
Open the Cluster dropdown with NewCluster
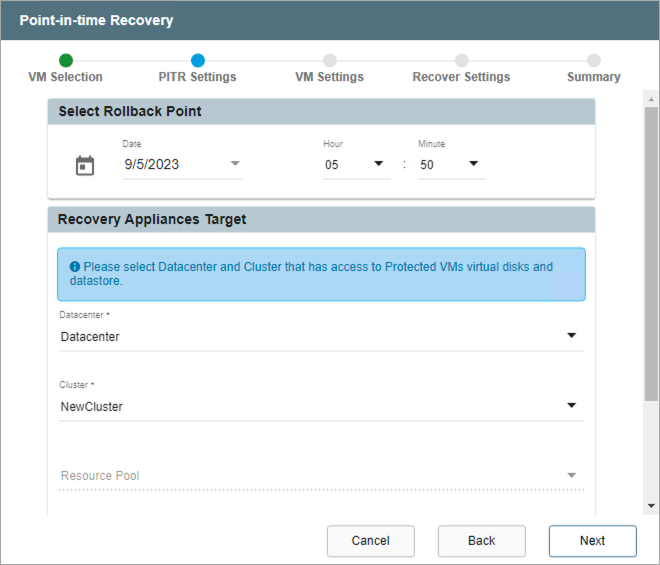(x=320, y=407)
